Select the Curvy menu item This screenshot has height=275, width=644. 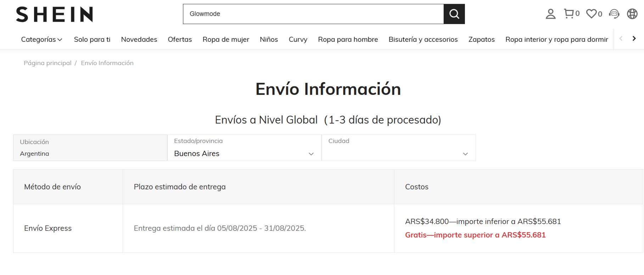[298, 39]
